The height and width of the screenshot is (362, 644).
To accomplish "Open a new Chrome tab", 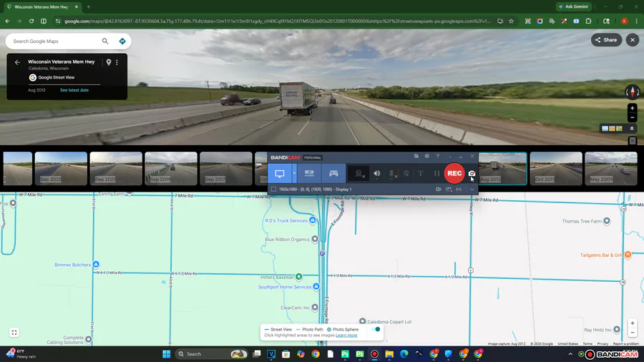I will coord(88,6).
